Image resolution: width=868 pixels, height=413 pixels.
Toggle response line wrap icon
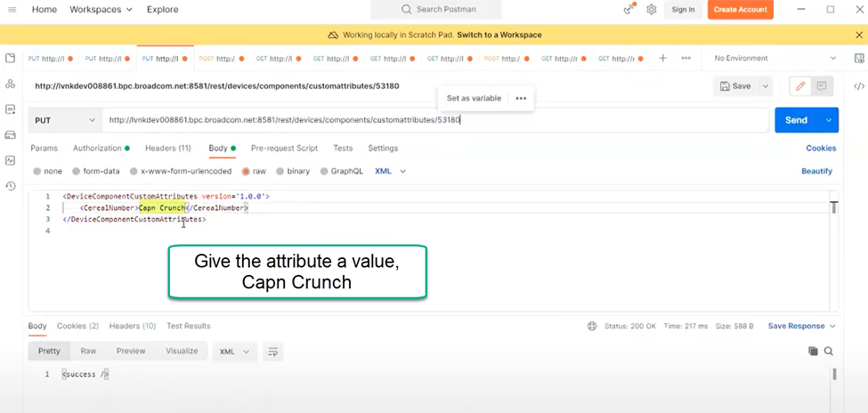point(272,352)
